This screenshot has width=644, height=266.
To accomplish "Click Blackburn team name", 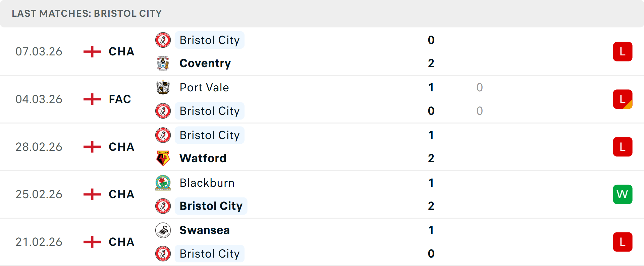I will point(207,183).
